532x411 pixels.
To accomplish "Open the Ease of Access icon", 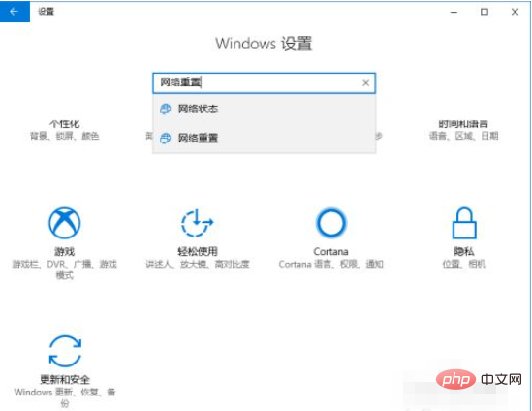I will pos(197,223).
